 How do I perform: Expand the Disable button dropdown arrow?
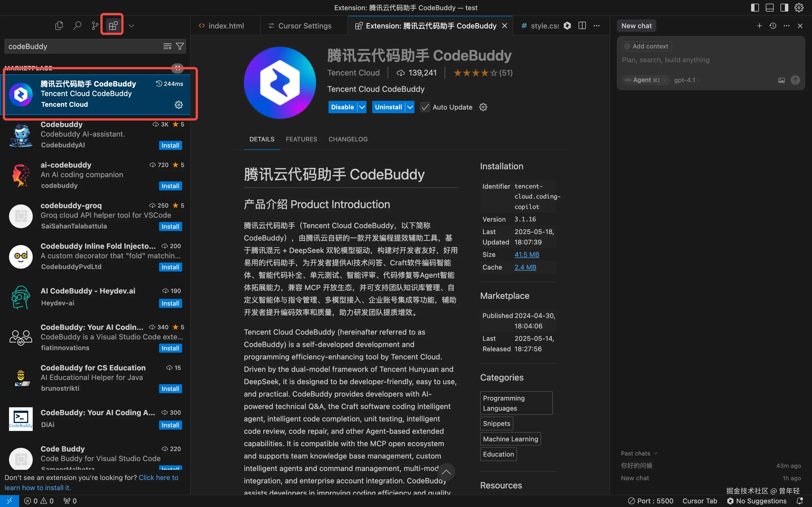[x=362, y=107]
